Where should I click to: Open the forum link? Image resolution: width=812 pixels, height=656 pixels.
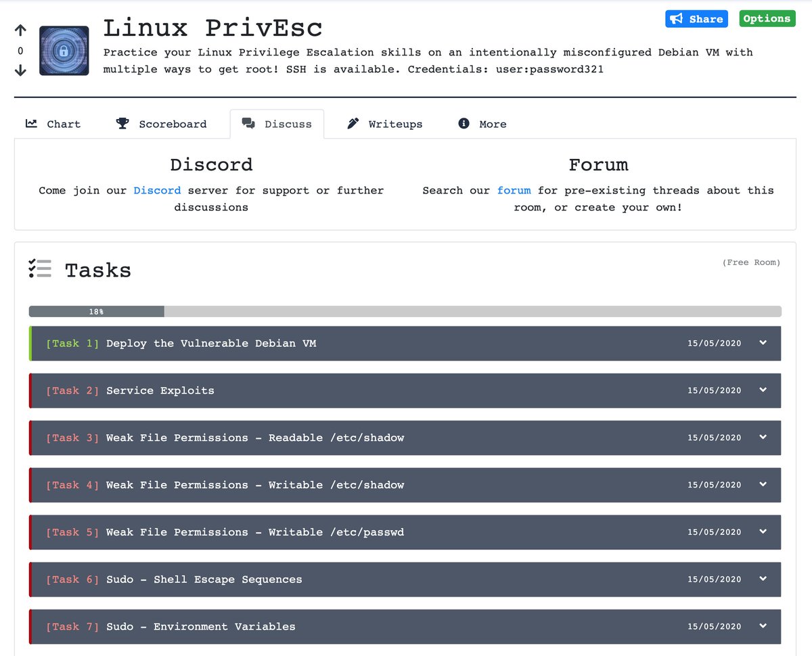[x=514, y=190]
